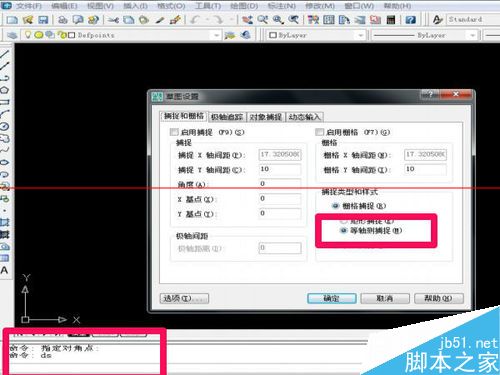The height and width of the screenshot is (375, 500).
Task: Select the Circle draw tool
Action: 5,126
